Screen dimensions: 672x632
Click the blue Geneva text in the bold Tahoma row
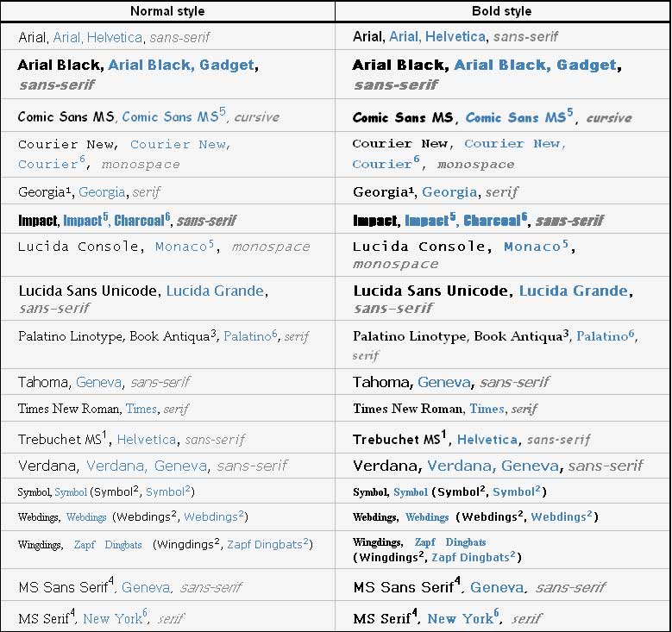[444, 382]
